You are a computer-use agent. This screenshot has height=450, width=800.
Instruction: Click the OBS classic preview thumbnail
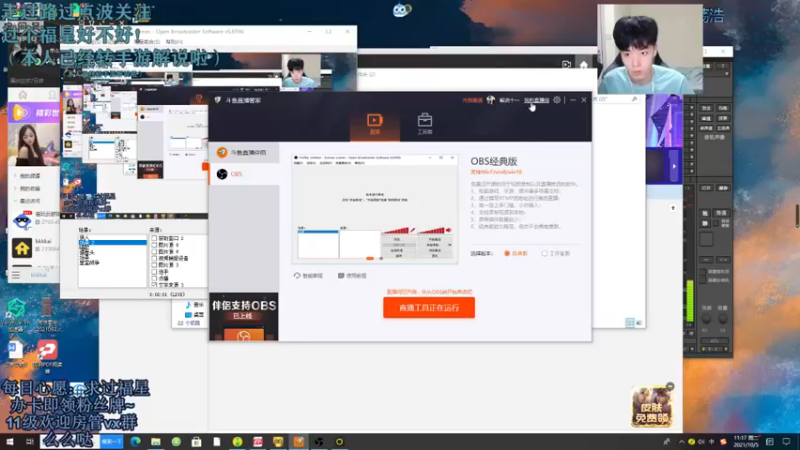(374, 209)
